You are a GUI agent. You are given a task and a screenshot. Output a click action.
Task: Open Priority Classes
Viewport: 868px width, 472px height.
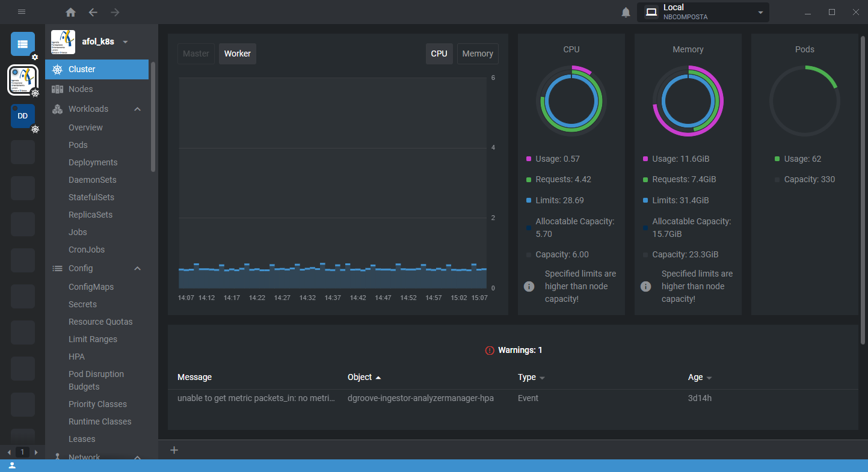tap(97, 404)
